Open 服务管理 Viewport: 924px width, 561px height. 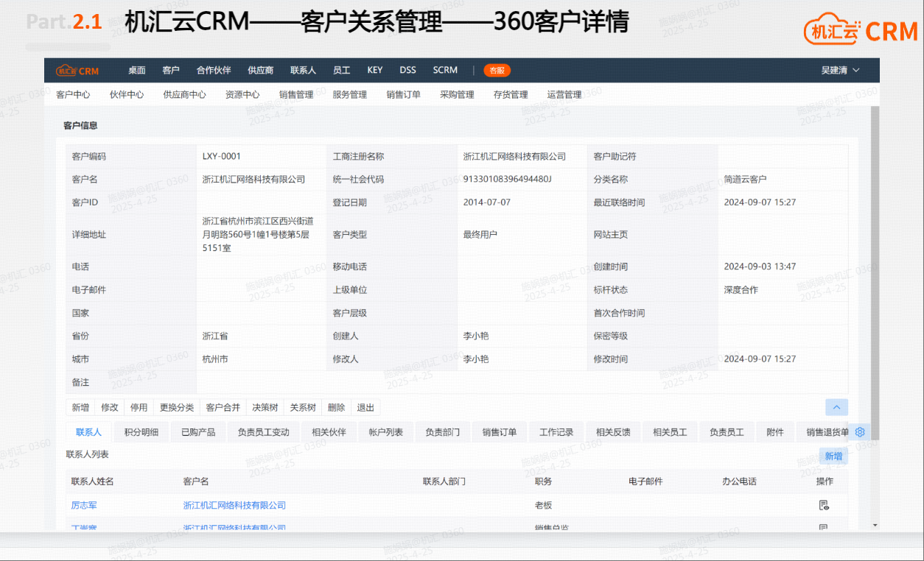point(350,95)
